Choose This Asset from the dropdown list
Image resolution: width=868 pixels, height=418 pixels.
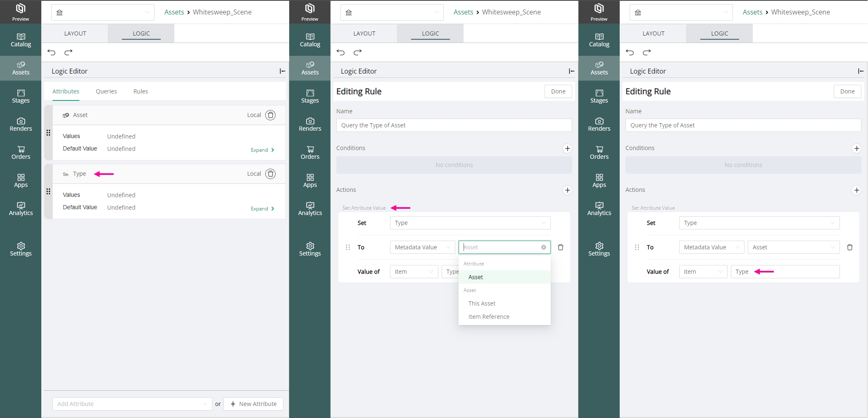482,303
